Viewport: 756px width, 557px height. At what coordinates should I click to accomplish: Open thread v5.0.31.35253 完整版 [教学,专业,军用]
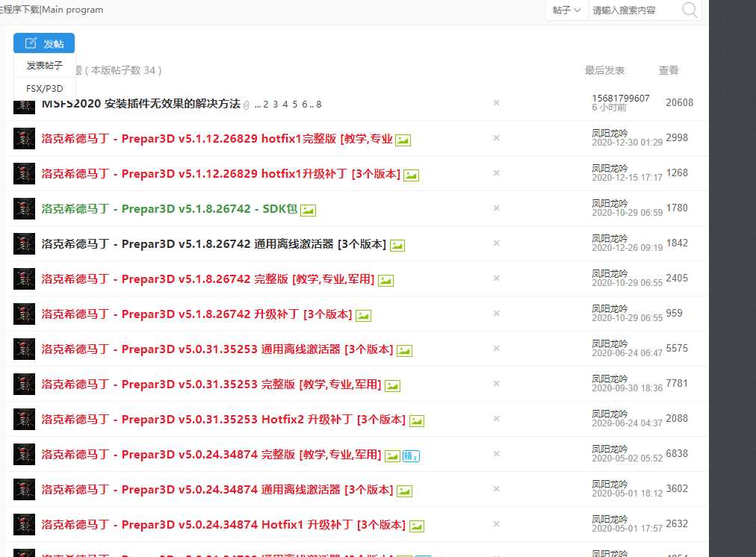pos(211,385)
